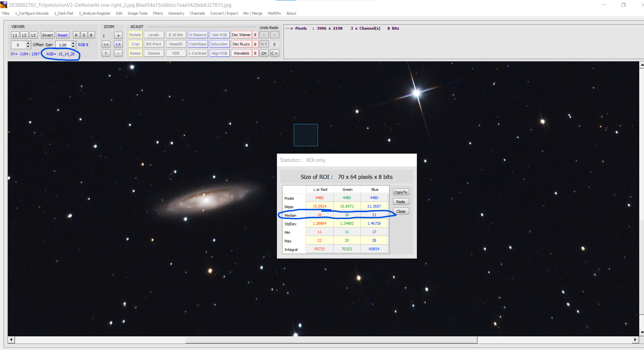
Task: Open the Image Tools menu
Action: pyautogui.click(x=137, y=13)
